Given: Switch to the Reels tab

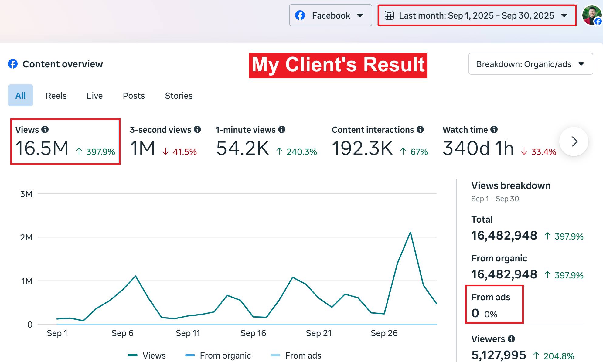Looking at the screenshot, I should pyautogui.click(x=56, y=96).
